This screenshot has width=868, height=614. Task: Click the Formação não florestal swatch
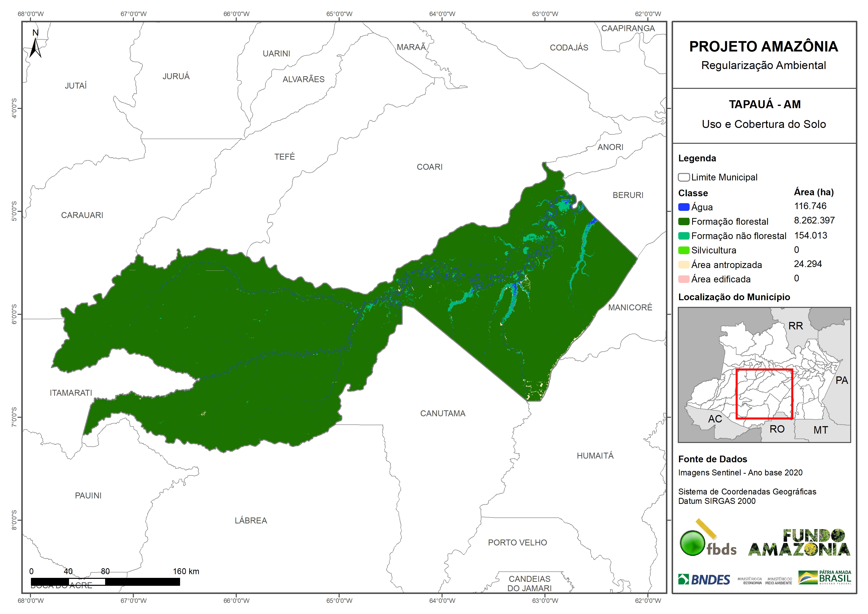[x=683, y=236]
